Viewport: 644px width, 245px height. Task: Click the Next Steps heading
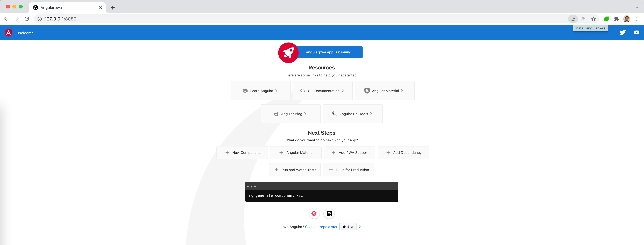(322, 133)
